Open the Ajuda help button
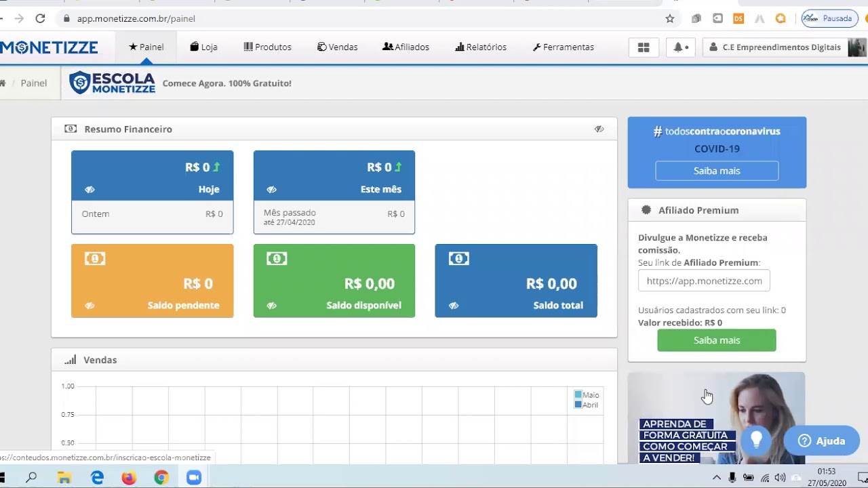Image resolution: width=868 pixels, height=488 pixels. (x=822, y=441)
